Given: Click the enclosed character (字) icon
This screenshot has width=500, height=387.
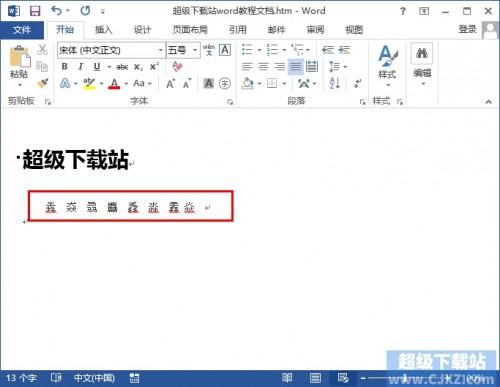Looking at the screenshot, I should [x=225, y=83].
